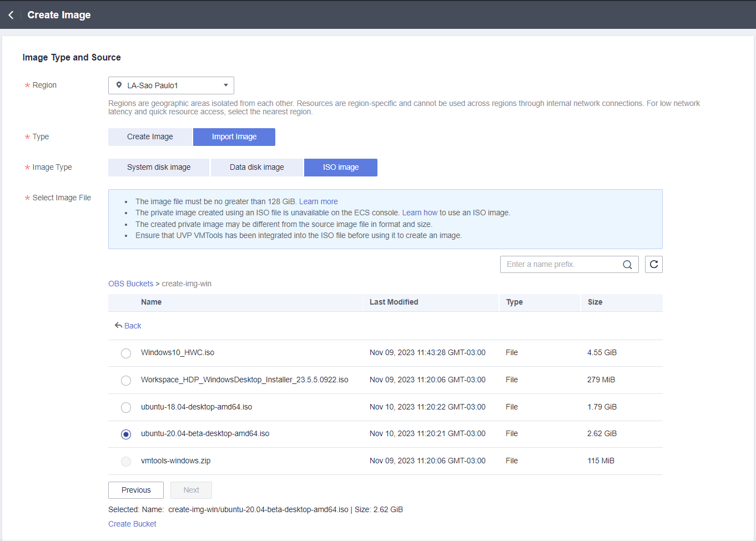The image size is (756, 541).
Task: Click the Create Bucket link
Action: click(132, 524)
